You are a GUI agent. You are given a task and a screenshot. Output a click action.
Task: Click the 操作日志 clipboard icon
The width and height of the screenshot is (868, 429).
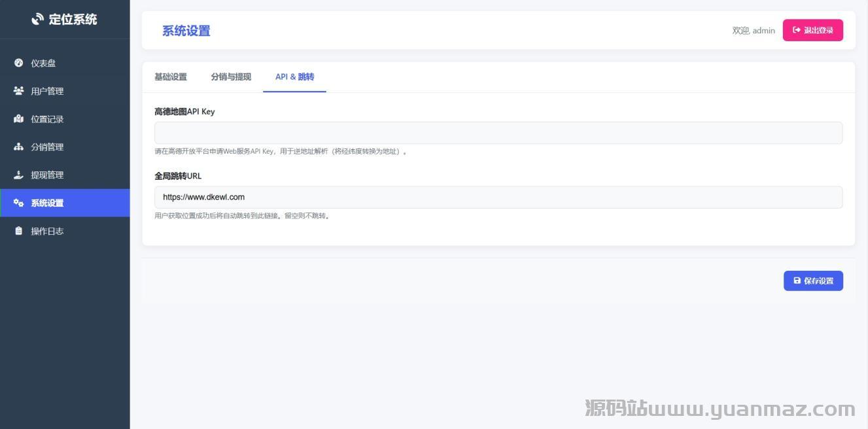[18, 231]
